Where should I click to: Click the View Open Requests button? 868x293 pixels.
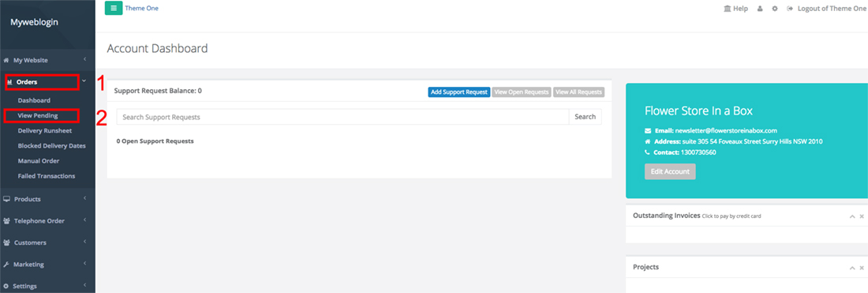522,92
